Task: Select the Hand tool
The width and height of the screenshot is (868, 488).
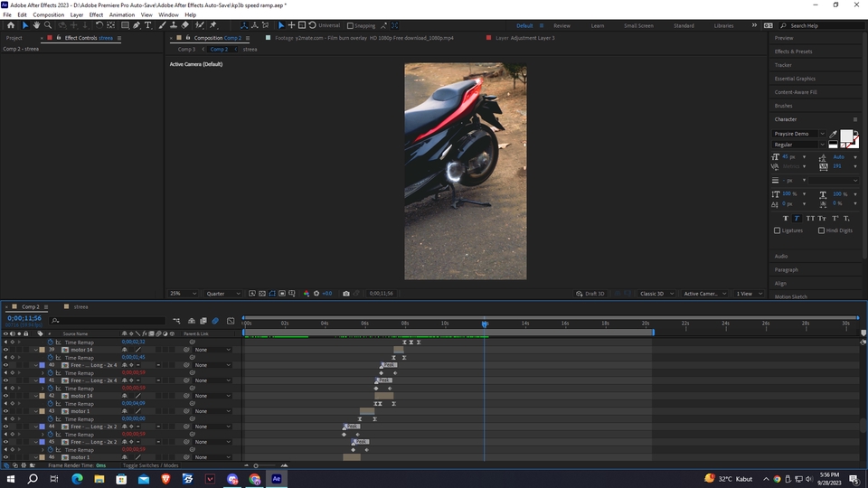Action: coord(35,25)
